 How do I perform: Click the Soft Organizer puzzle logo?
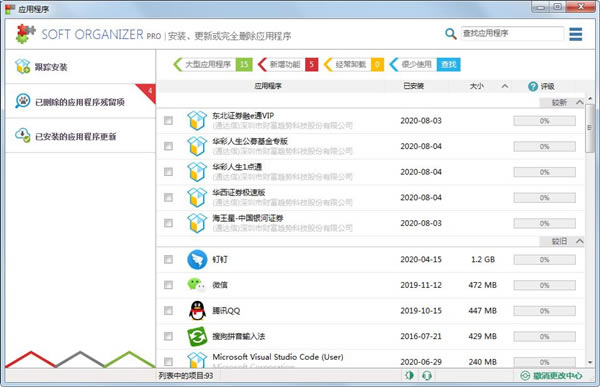26,34
